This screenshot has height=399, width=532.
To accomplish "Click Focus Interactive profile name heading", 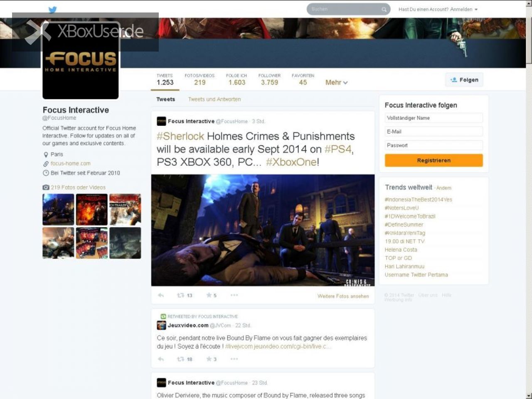I will tap(76, 110).
